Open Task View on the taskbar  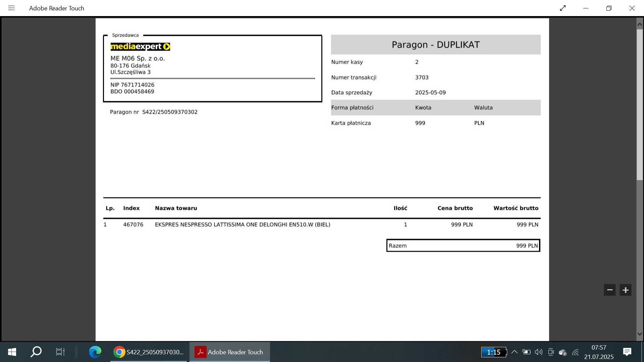pos(60,352)
